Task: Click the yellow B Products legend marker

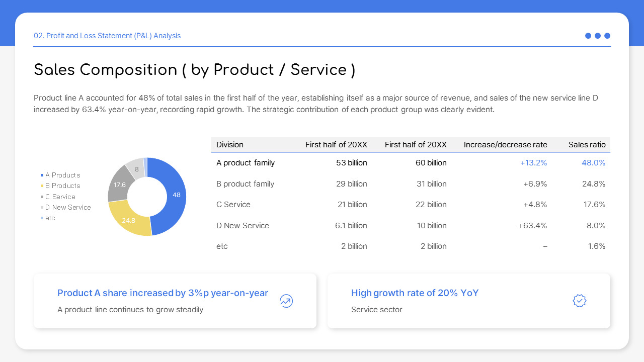Action: (41, 186)
